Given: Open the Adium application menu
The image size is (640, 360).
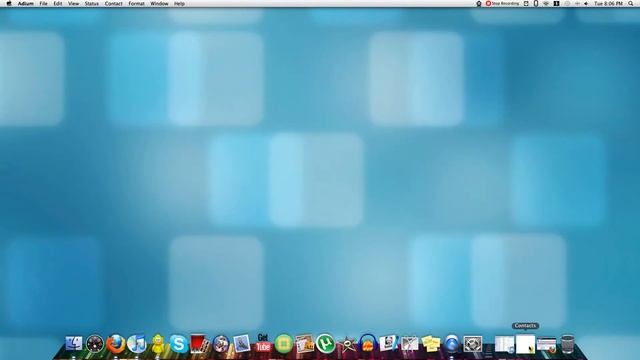Looking at the screenshot, I should [25, 4].
